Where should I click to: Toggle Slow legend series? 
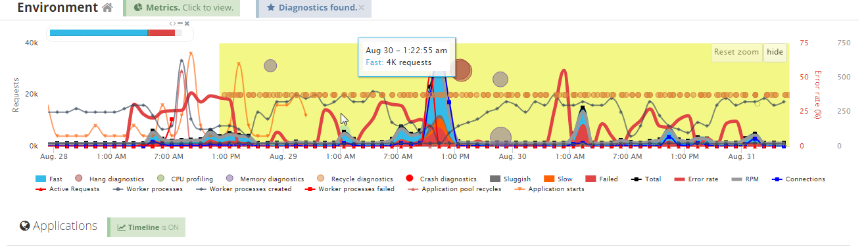558,179
